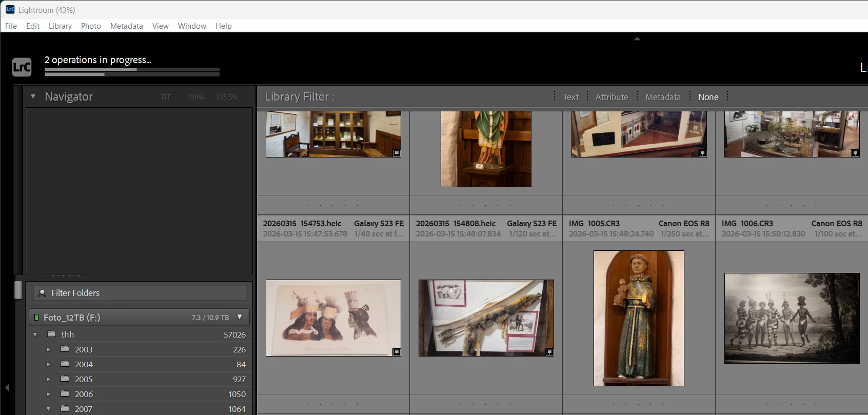Open the File menu
The image size is (868, 415).
tap(11, 26)
